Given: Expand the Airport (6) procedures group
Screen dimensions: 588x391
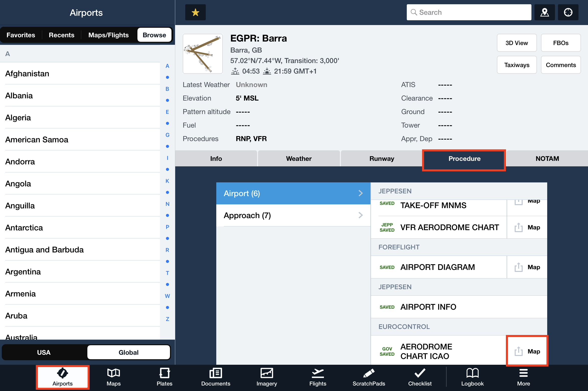Looking at the screenshot, I should coord(293,193).
